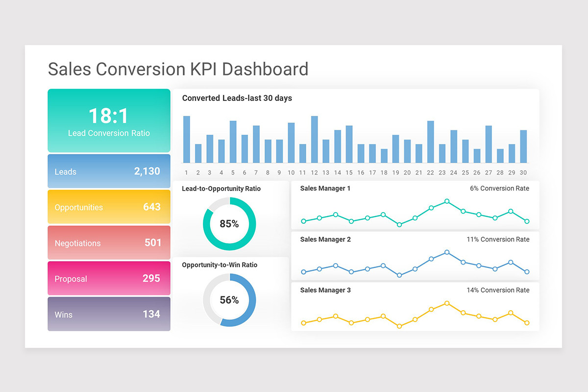Click the Sales Manager 1 label
Viewport: 588px width, 392px height.
click(325, 188)
